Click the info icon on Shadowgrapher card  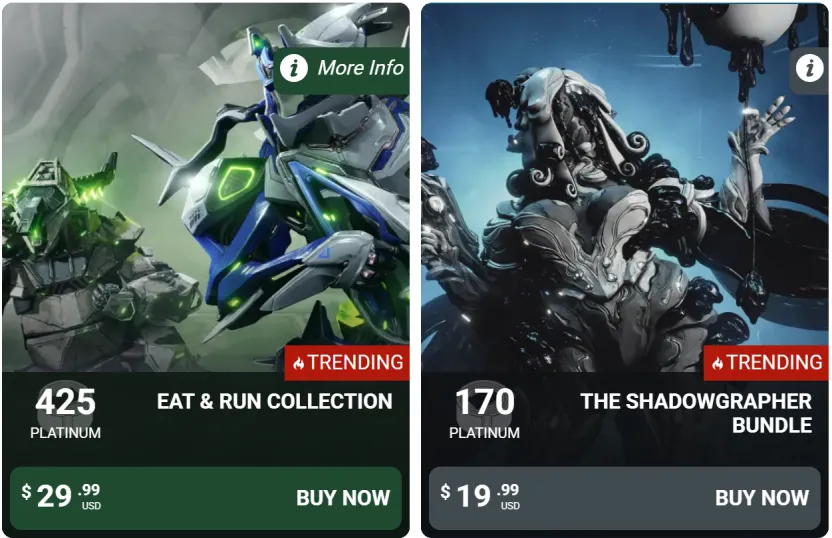(810, 68)
